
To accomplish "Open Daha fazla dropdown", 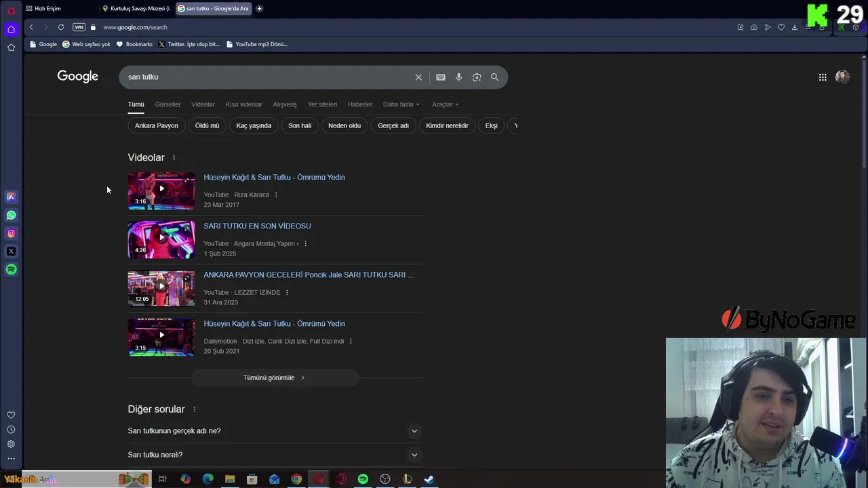I will 401,104.
